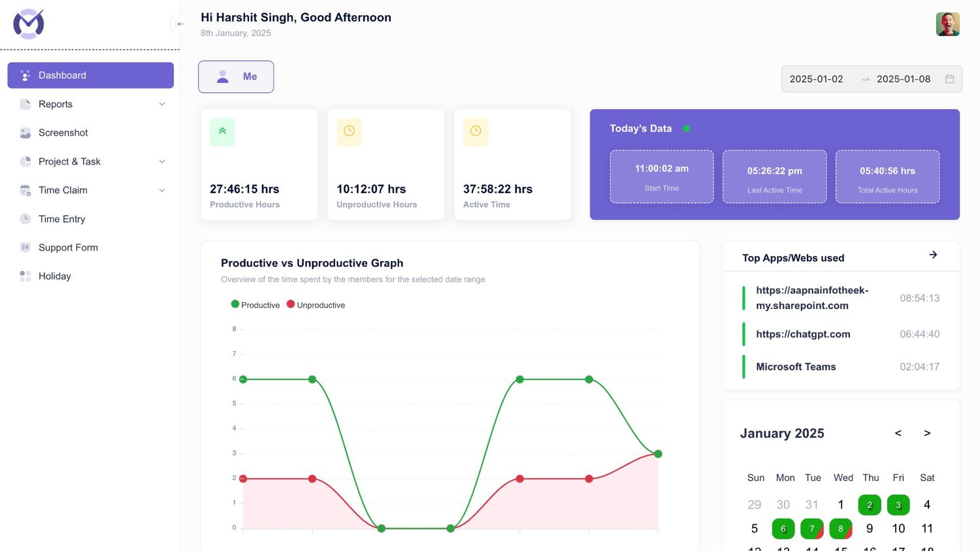Click the green status dot next to Today's Data
980x551 pixels.
pyautogui.click(x=687, y=129)
